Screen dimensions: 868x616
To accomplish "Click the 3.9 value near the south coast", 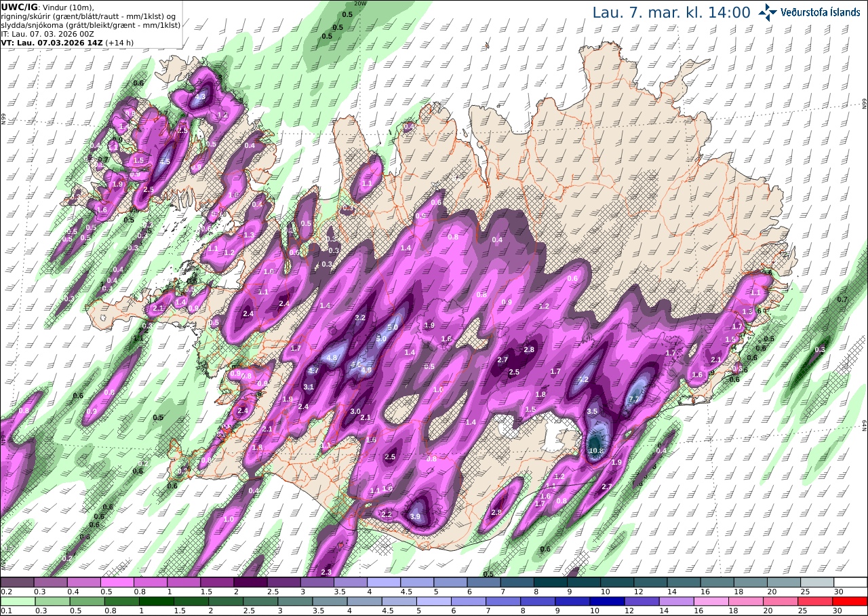I will [x=416, y=517].
